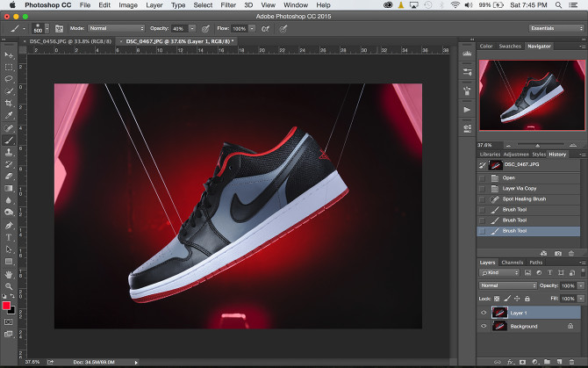588x368 pixels.
Task: Toggle lock all padlock icon
Action: tap(527, 299)
